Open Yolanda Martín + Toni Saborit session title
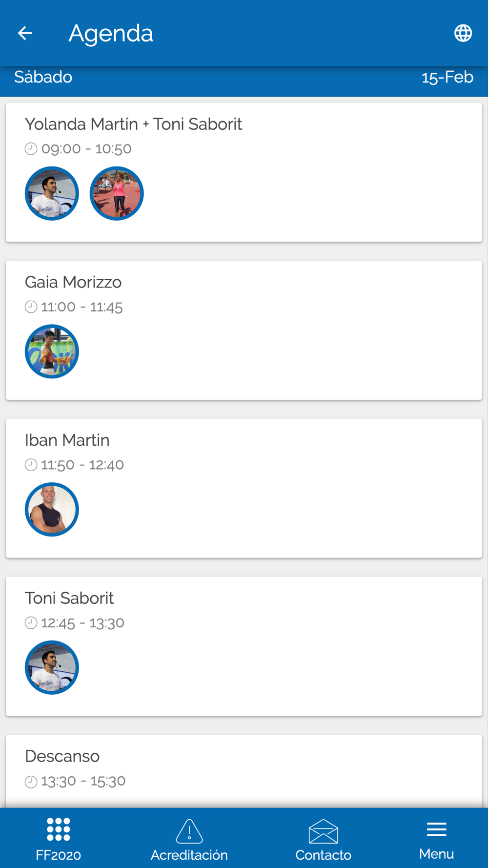 click(x=133, y=124)
